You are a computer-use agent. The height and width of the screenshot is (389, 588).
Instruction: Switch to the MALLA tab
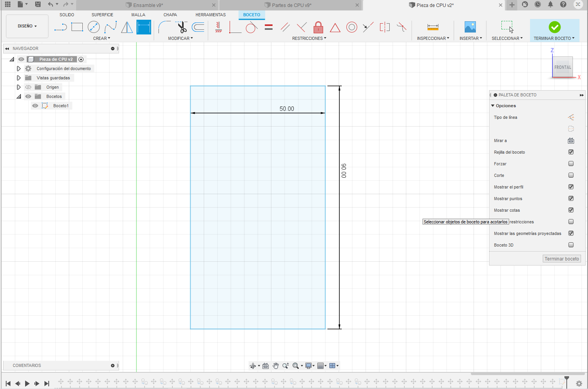click(x=138, y=15)
